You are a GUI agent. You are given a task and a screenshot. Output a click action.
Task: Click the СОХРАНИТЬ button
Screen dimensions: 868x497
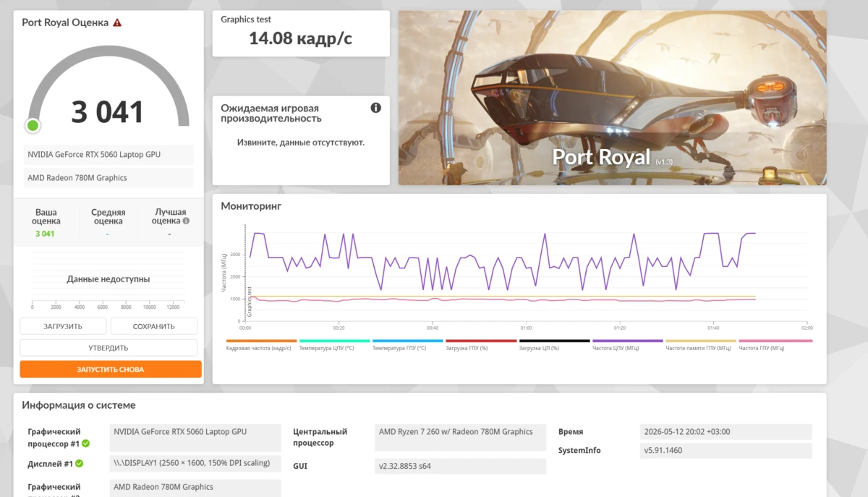point(154,326)
